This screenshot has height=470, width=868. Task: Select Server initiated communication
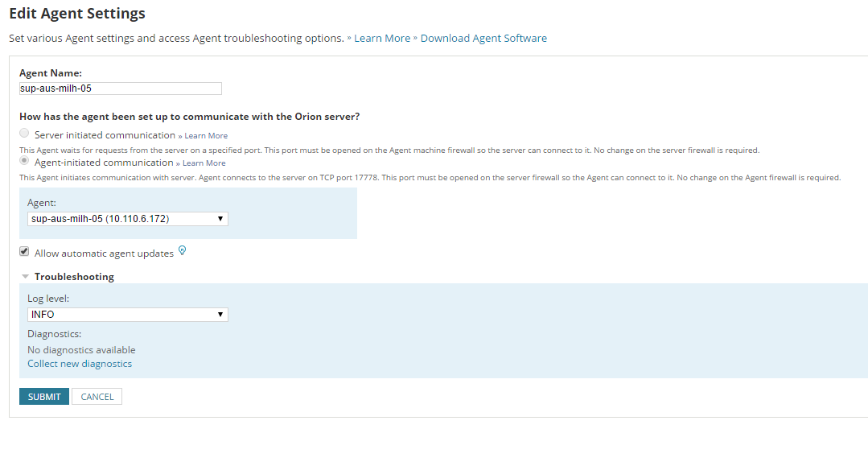[x=23, y=133]
